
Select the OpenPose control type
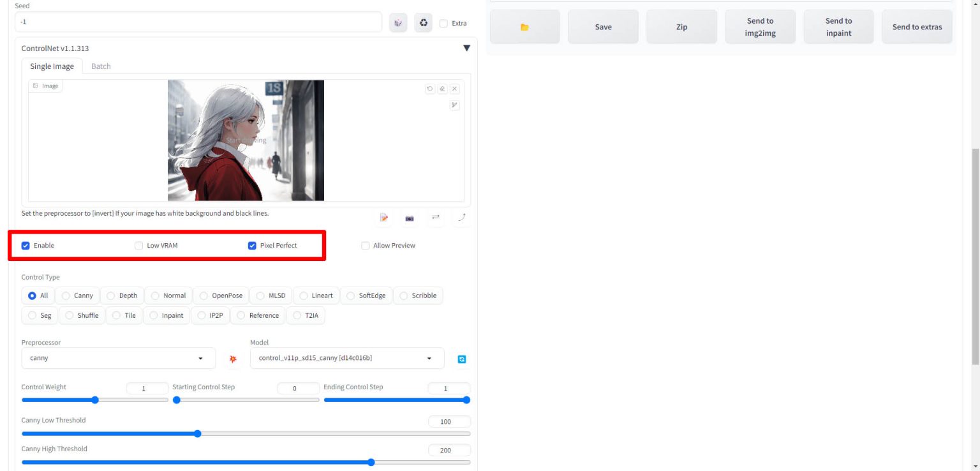(x=221, y=295)
